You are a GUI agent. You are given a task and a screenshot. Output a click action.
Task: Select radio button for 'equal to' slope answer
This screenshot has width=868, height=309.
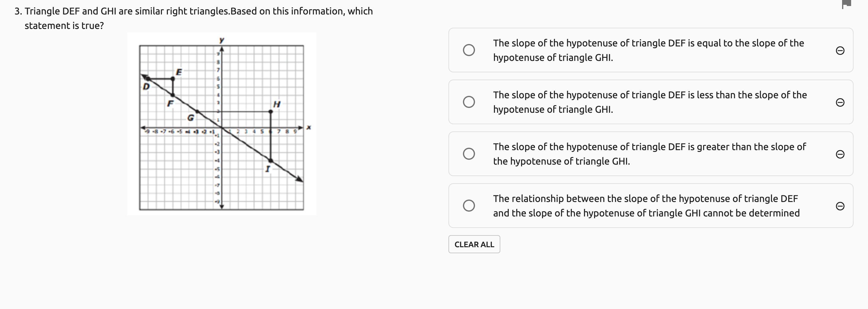tap(469, 50)
